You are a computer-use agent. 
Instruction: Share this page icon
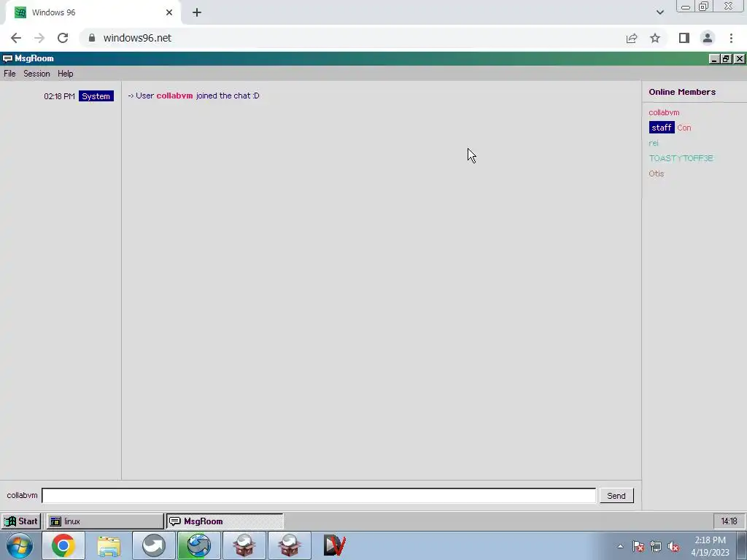[632, 38]
